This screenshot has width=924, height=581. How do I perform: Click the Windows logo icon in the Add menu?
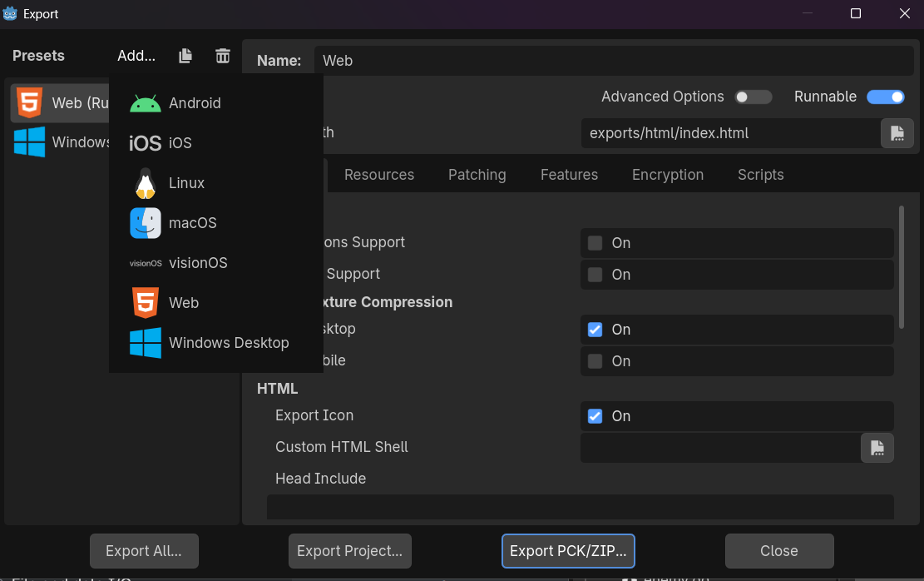point(145,343)
